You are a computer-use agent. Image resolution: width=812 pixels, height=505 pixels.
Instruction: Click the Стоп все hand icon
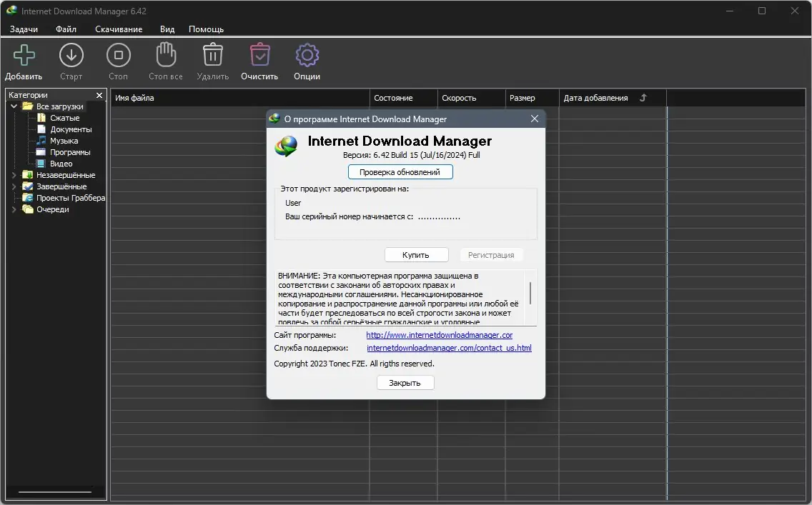point(166,54)
